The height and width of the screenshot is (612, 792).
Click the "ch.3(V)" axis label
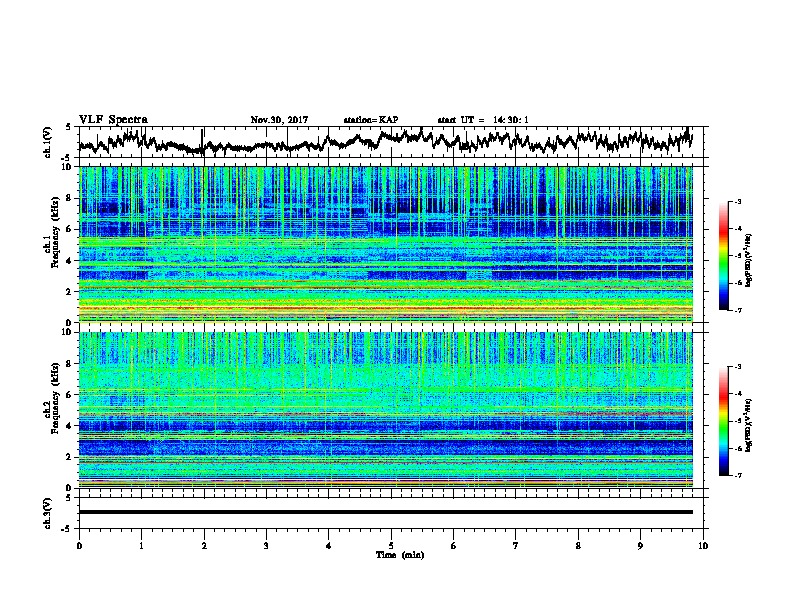(x=48, y=513)
